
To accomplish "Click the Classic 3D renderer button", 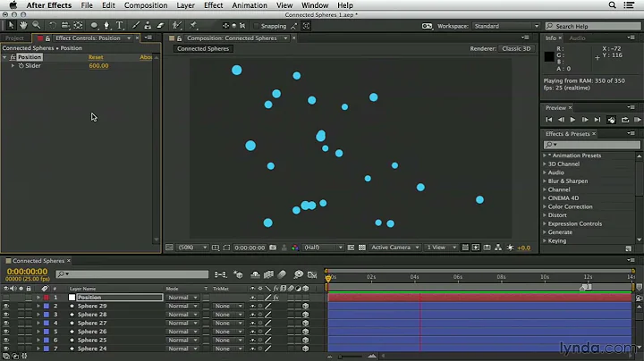I will pos(516,48).
